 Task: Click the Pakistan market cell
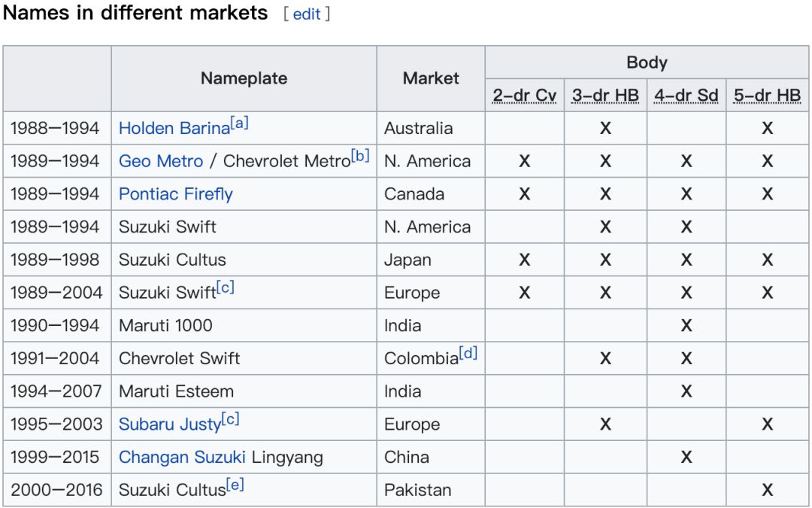418,490
